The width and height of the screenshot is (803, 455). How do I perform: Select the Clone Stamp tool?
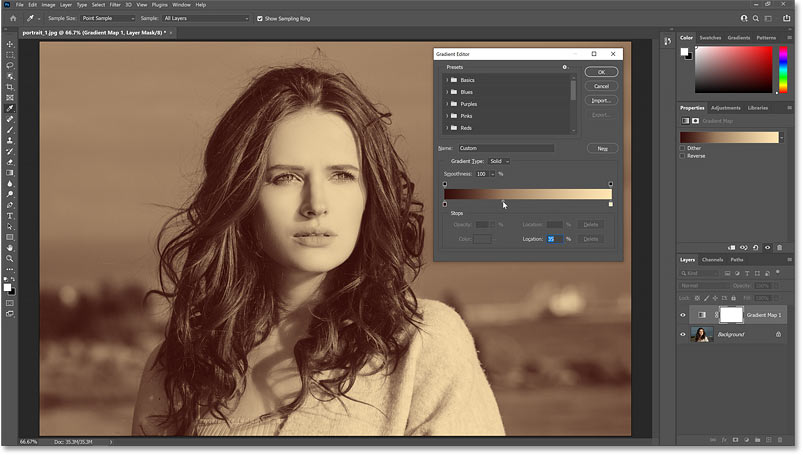pyautogui.click(x=10, y=141)
